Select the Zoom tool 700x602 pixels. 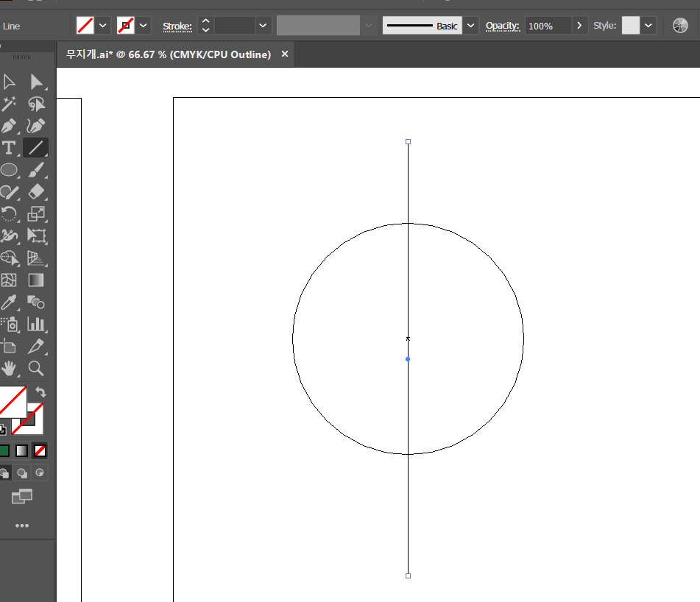[x=36, y=368]
